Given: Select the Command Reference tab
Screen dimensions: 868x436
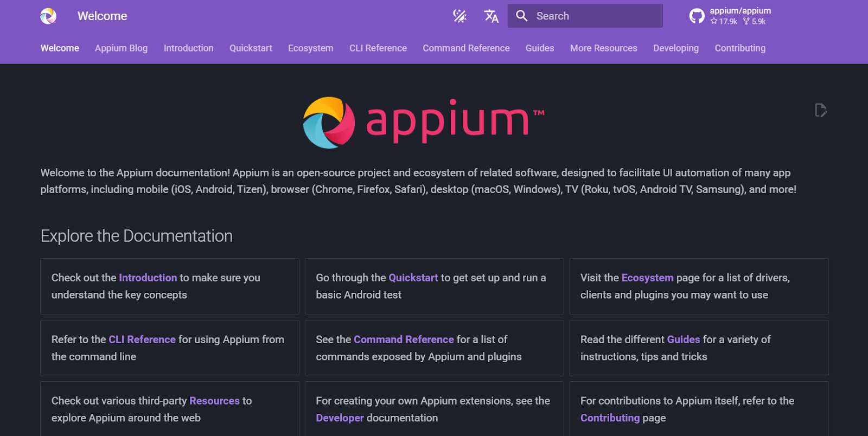Looking at the screenshot, I should click(x=466, y=48).
